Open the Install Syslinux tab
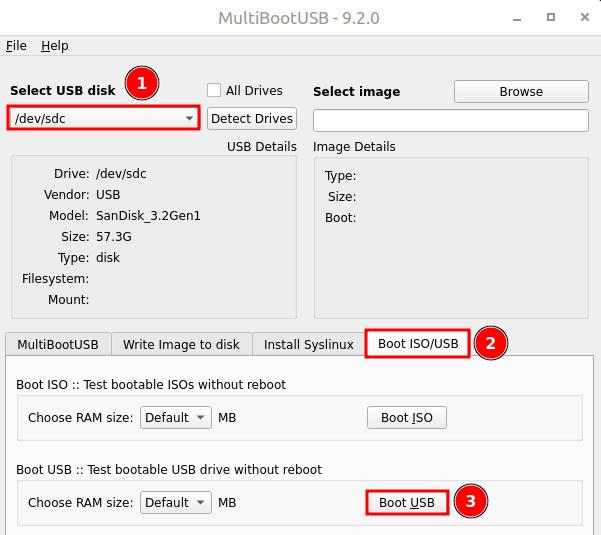Image resolution: width=601 pixels, height=535 pixels. tap(309, 344)
